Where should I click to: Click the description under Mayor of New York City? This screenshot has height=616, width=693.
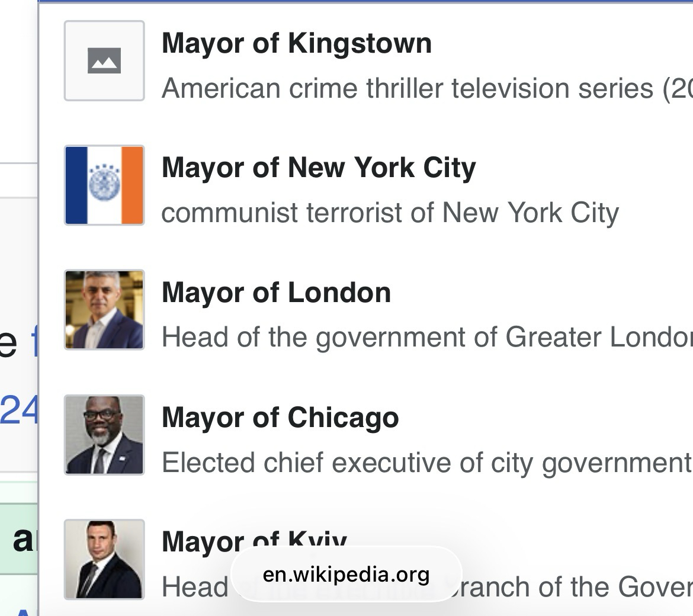tap(390, 213)
